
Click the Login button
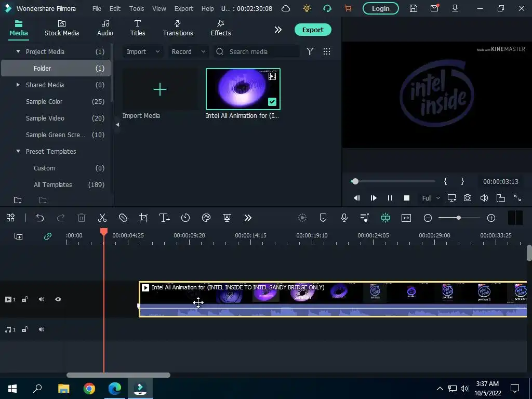(381, 8)
